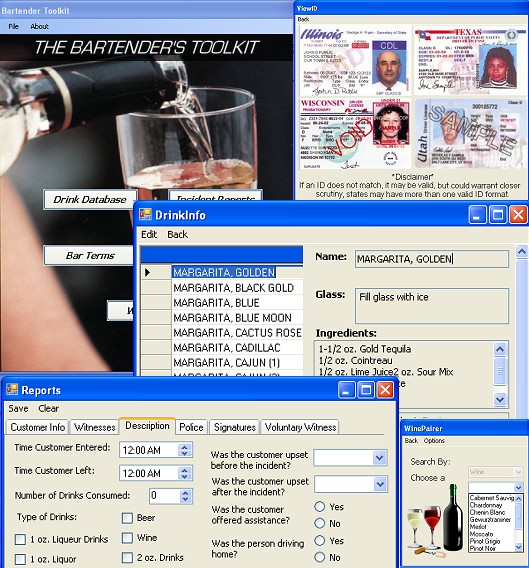
Task: Select MARGARITA, CADILLAC in drink list
Action: (237, 348)
